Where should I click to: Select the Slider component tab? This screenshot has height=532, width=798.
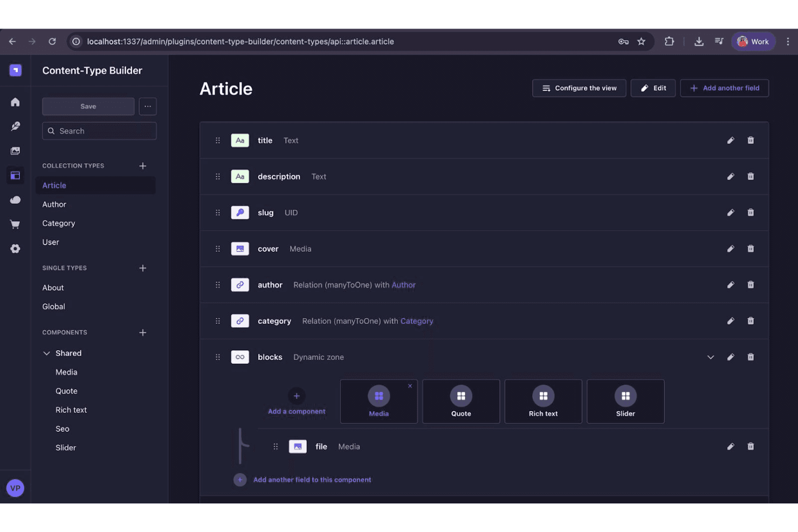tap(625, 402)
